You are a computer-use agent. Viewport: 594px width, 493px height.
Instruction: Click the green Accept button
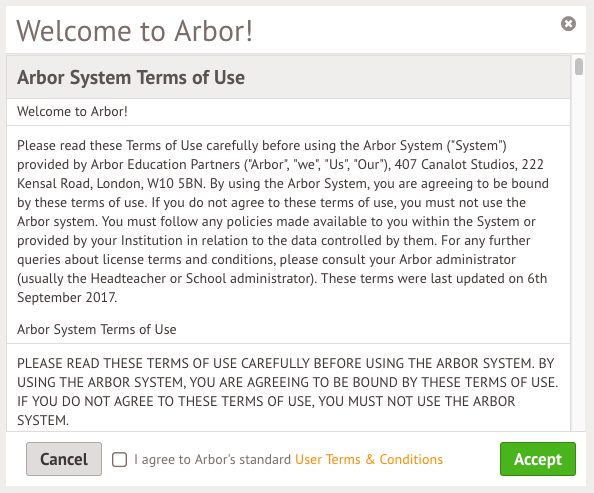pos(538,459)
